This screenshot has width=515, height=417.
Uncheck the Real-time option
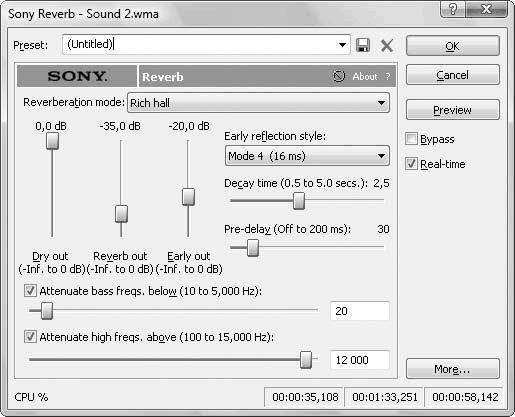[x=411, y=164]
